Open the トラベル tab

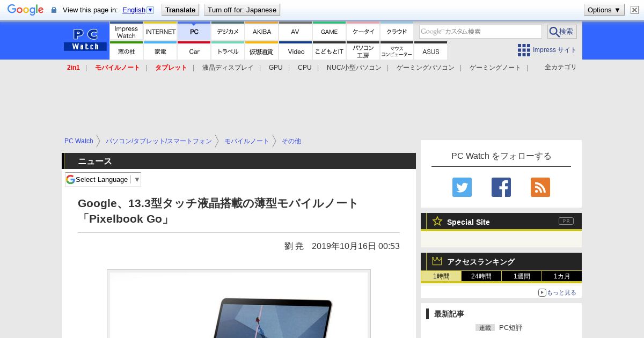click(x=228, y=51)
